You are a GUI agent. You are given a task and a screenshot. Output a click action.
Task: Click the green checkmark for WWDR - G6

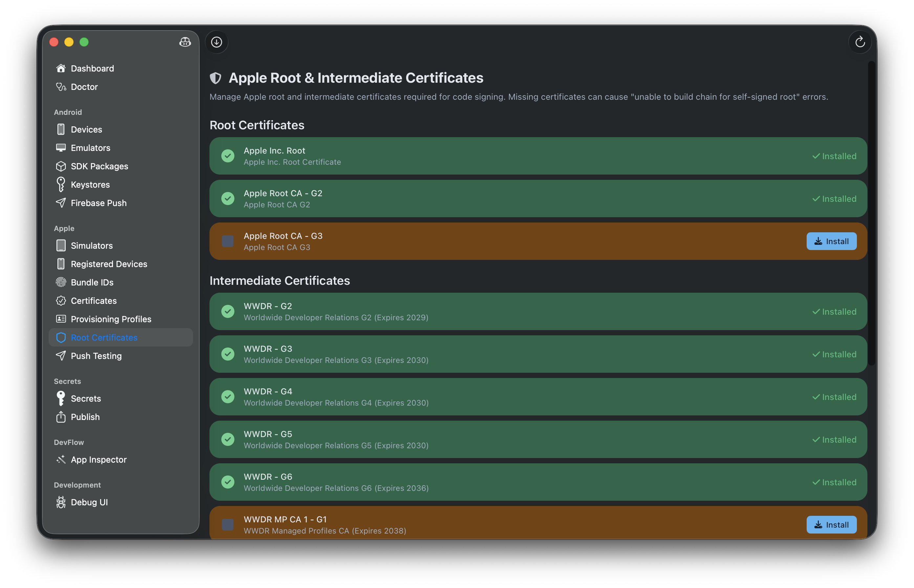pos(228,482)
